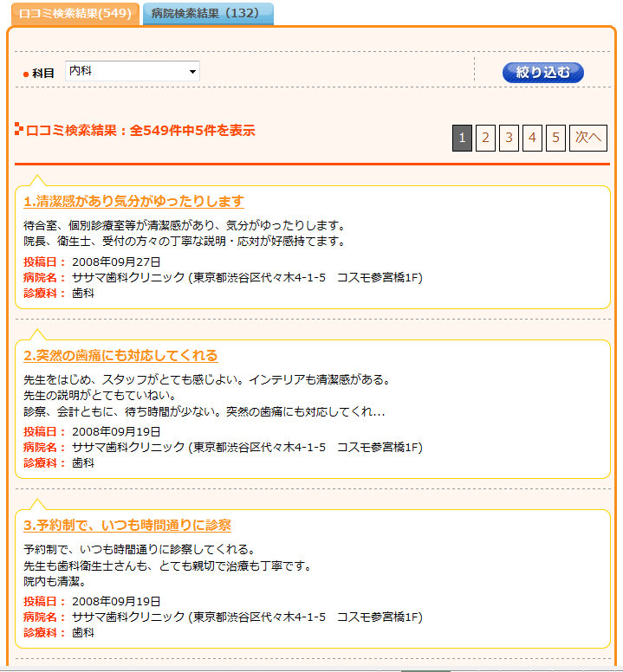Click the date 2008年09月27日
The height and width of the screenshot is (672, 623).
pos(116,262)
